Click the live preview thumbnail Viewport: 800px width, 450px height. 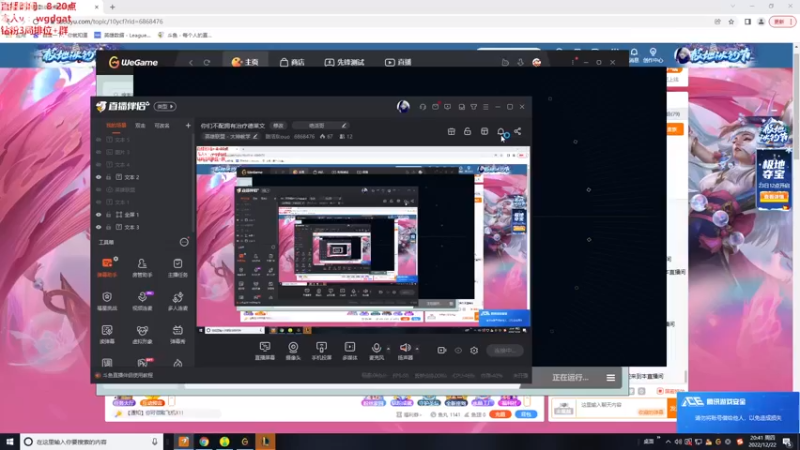click(x=363, y=240)
